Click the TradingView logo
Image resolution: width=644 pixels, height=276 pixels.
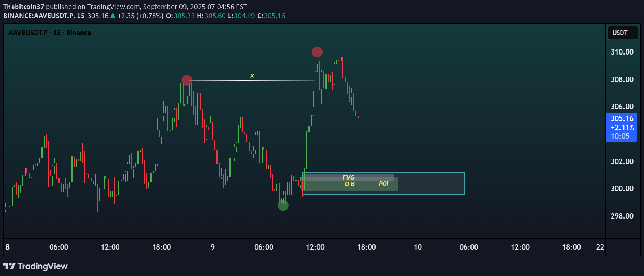click(x=35, y=266)
